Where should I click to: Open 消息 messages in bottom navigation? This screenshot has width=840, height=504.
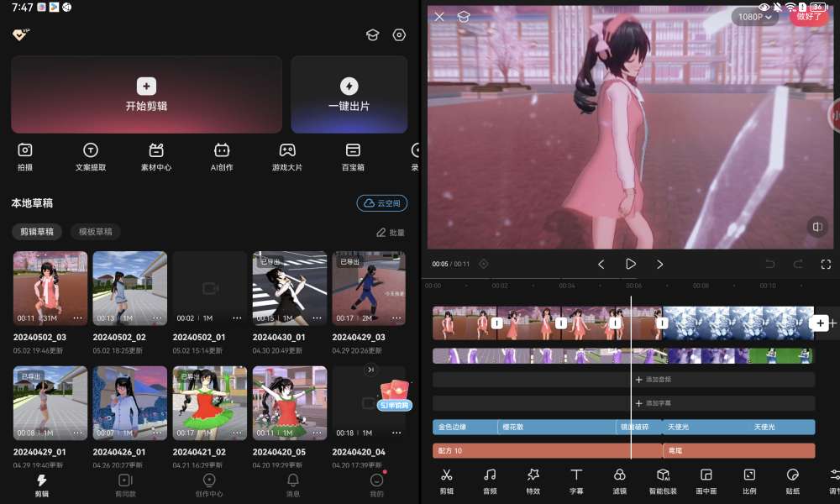point(293,486)
